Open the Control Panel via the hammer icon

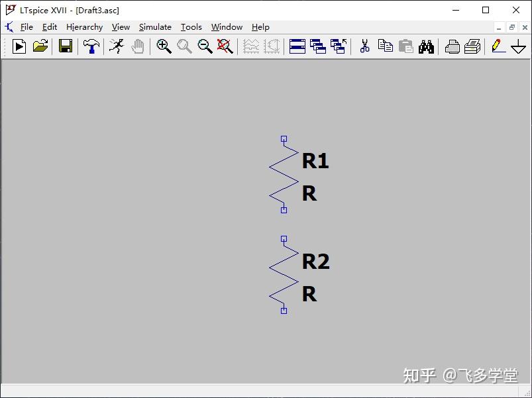tap(90, 46)
